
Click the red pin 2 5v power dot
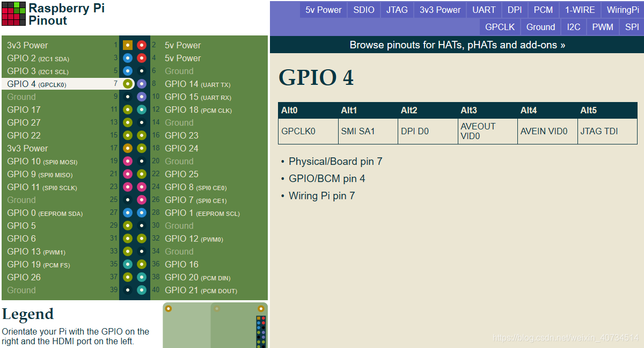tap(142, 45)
